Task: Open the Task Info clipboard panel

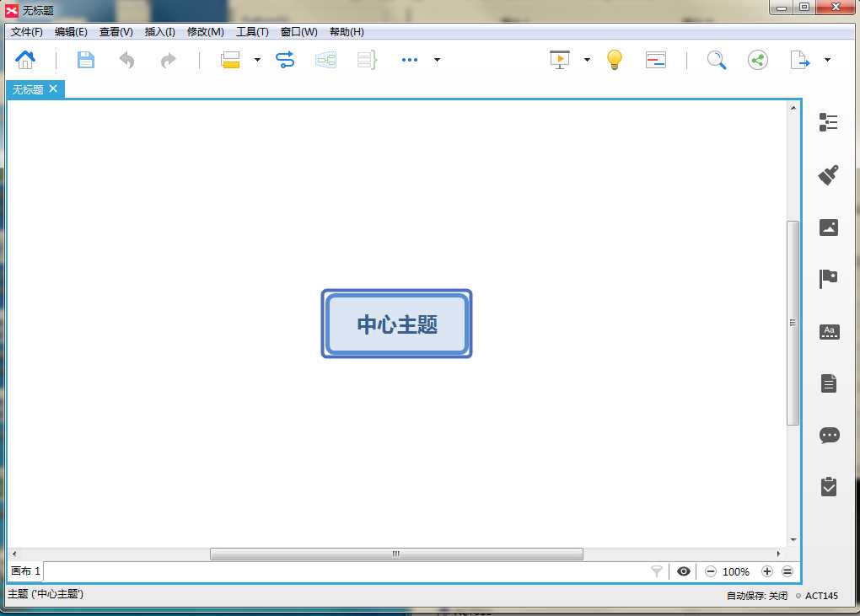Action: coord(828,486)
